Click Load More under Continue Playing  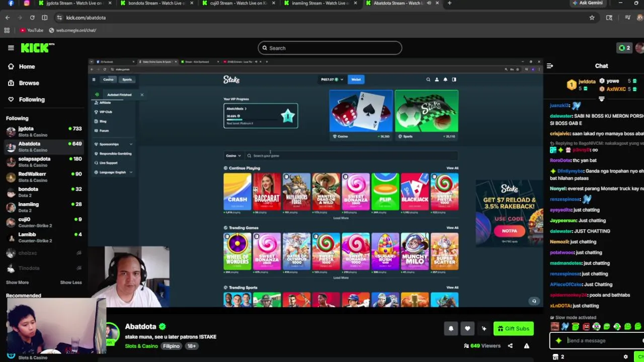(341, 218)
